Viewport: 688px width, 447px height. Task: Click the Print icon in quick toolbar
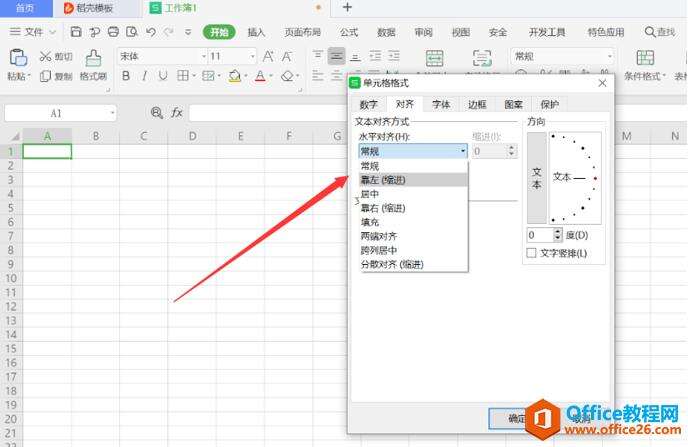point(113,32)
